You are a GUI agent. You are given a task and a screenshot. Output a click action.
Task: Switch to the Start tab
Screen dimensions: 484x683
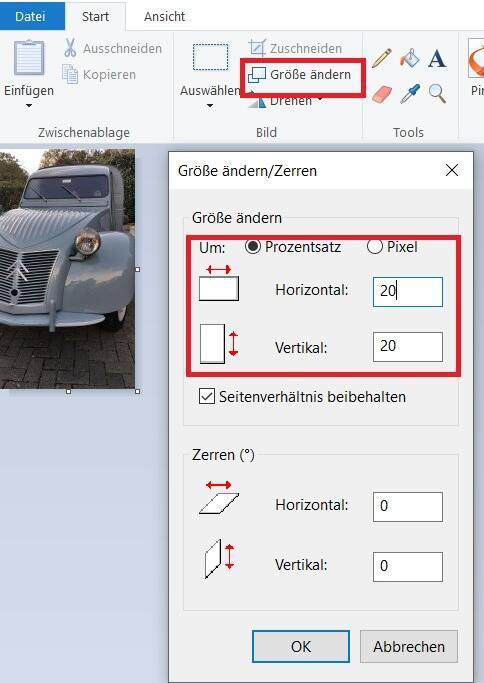point(95,16)
